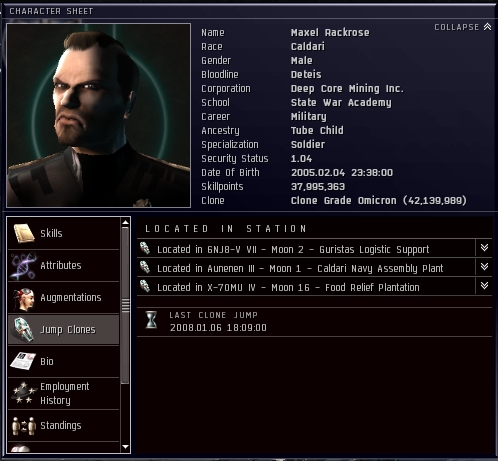Click the sidebar scrollbar handle
The image size is (498, 461).
(125, 305)
